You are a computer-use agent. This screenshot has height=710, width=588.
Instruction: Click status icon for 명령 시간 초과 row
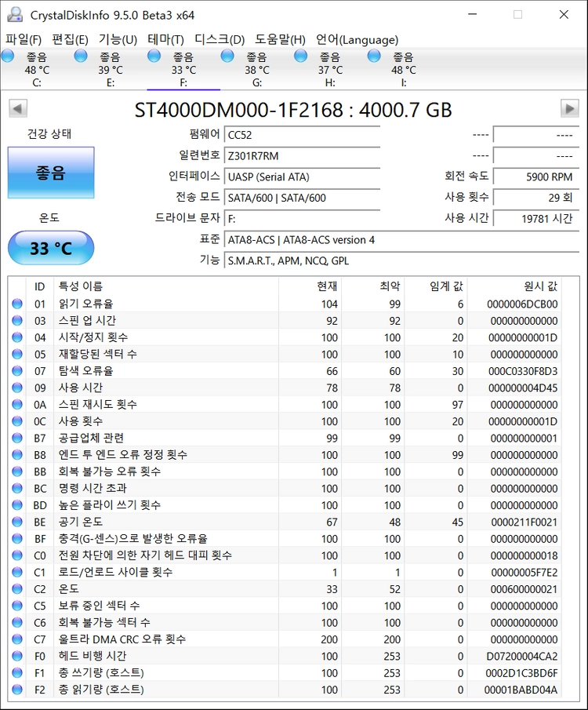tap(17, 488)
